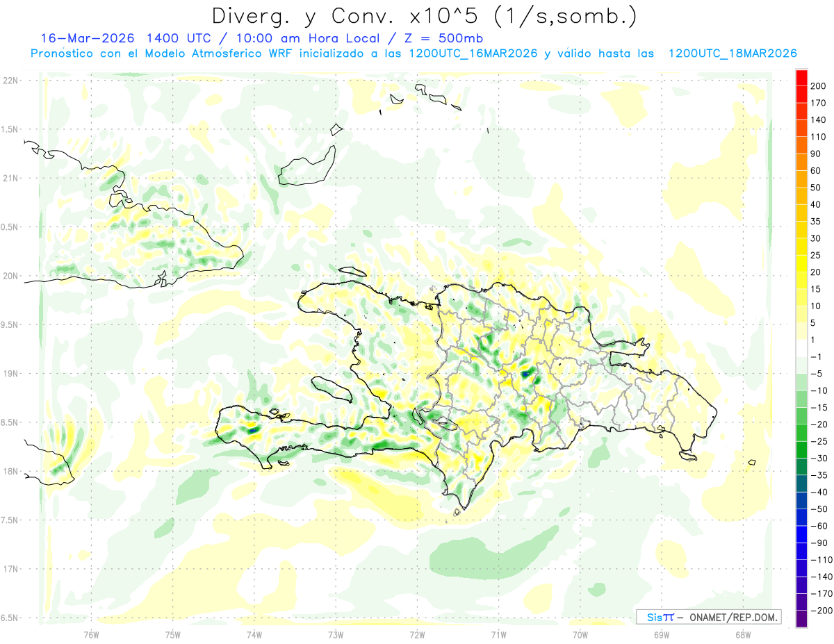Image resolution: width=834 pixels, height=644 pixels.
Task: Click positive legend value 110
Action: [819, 137]
